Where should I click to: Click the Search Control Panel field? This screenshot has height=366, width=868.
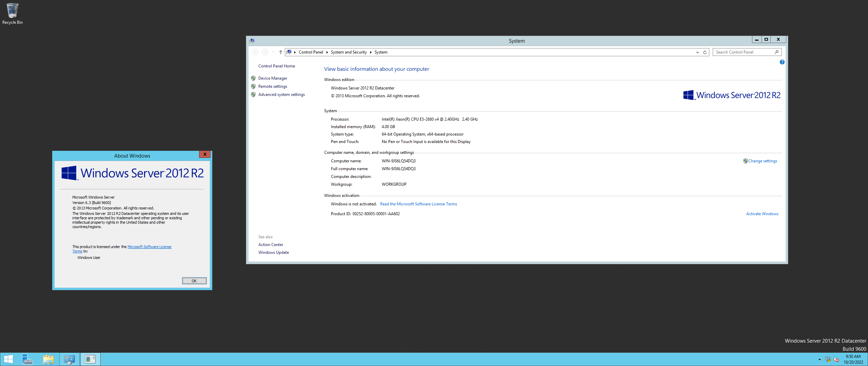click(743, 52)
